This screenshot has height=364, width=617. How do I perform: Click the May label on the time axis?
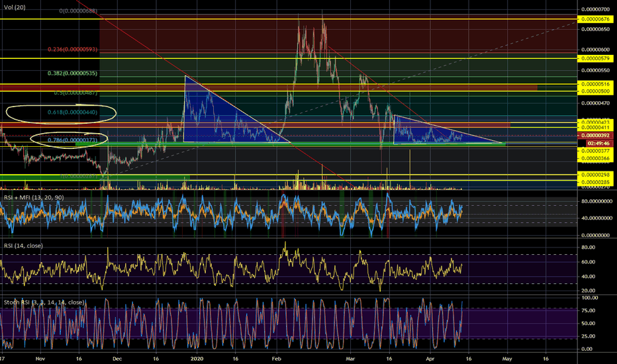(507, 359)
